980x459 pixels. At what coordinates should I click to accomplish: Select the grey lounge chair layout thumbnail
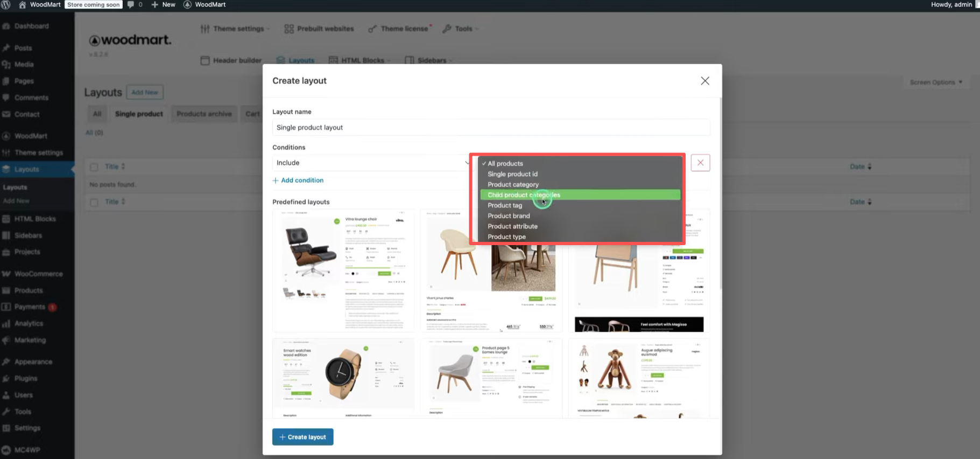point(491,378)
